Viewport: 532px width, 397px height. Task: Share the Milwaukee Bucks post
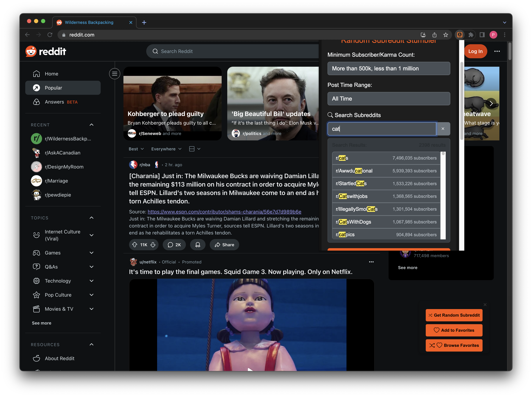coord(224,245)
